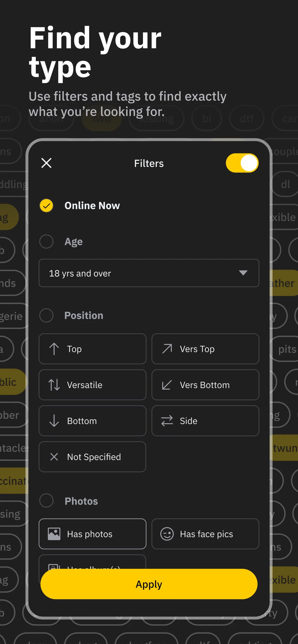Expand the age range selector arrow
Viewport: 298px width, 644px height.
coord(243,273)
